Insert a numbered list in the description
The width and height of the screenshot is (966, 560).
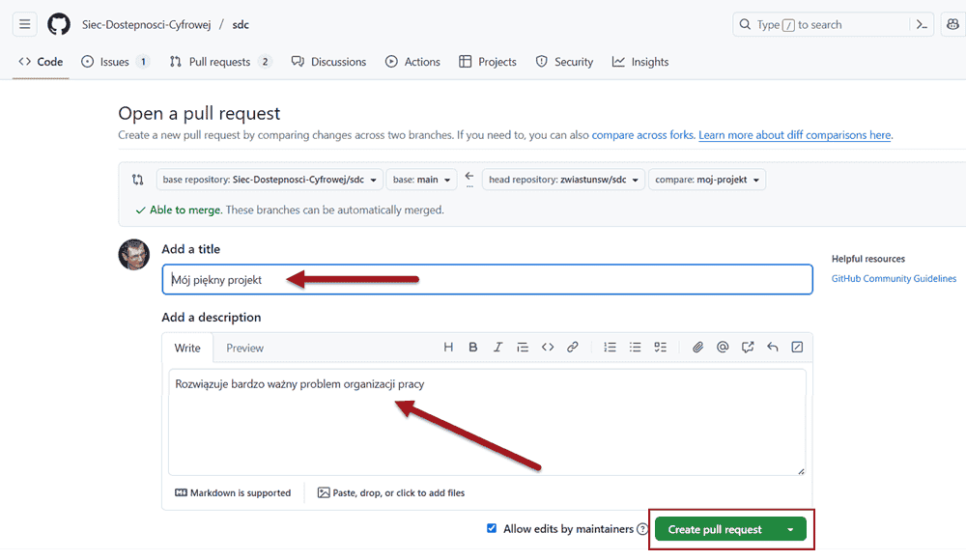[x=610, y=348]
